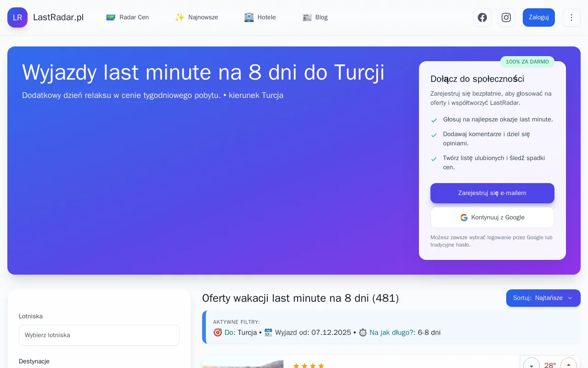Open the Najnowsze navigation link
The height and width of the screenshot is (368, 588).
203,17
